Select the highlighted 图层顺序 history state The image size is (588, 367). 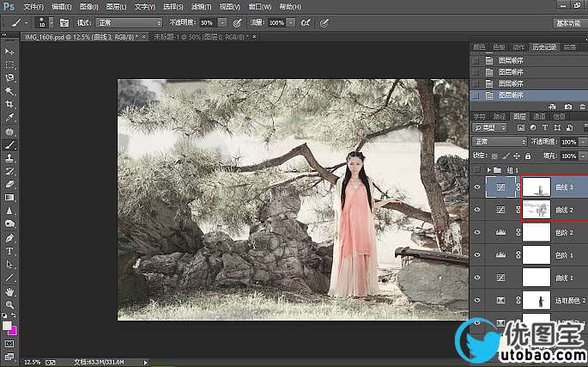(529, 95)
